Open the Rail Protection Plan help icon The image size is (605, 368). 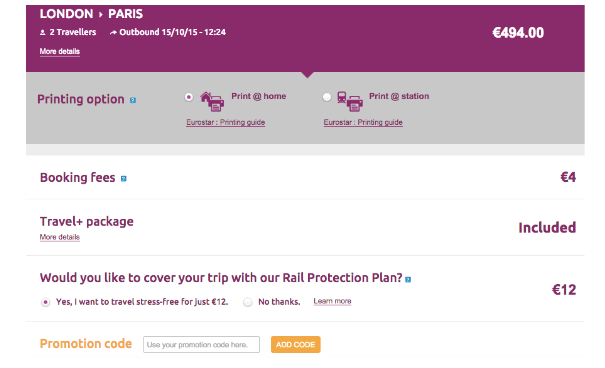coord(408,279)
